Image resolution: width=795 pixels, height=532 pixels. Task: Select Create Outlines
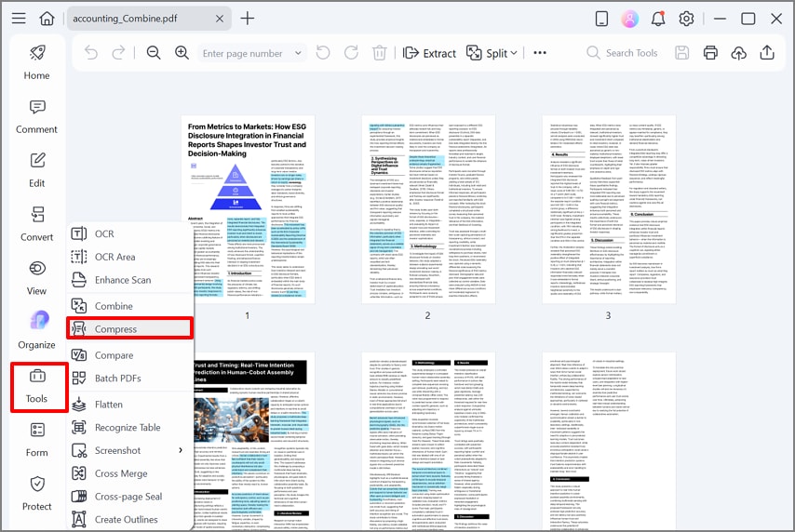[131, 519]
